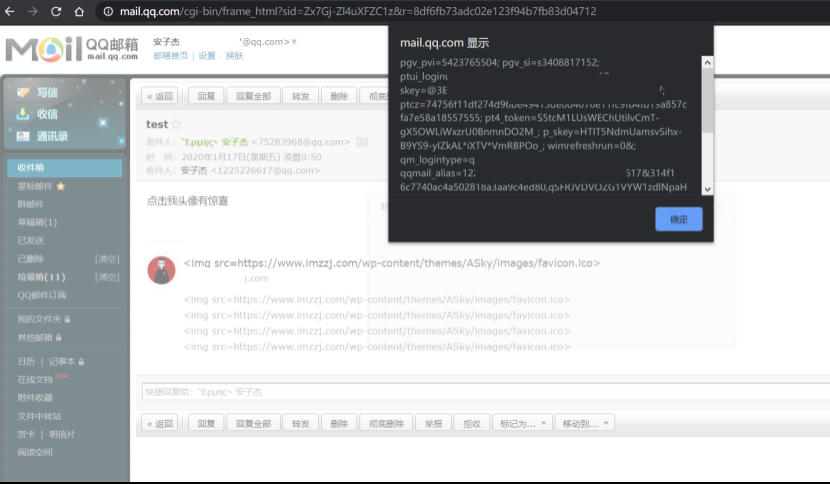
Task: Click the browser back arrow
Action: [x=10, y=11]
